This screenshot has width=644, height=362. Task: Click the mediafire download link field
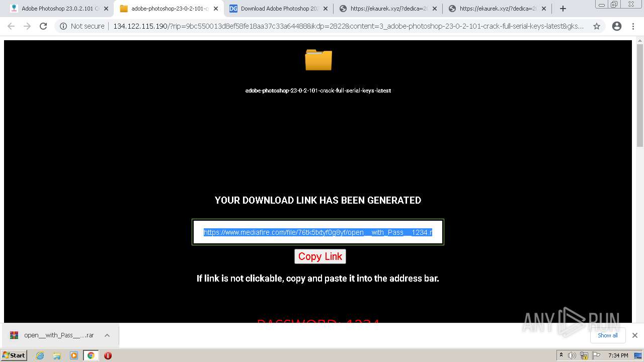[318, 232]
